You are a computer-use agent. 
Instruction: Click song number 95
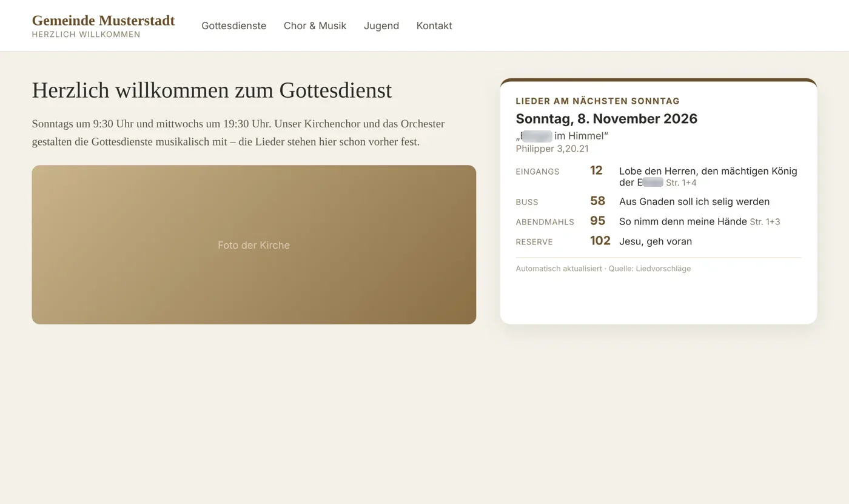coord(597,221)
